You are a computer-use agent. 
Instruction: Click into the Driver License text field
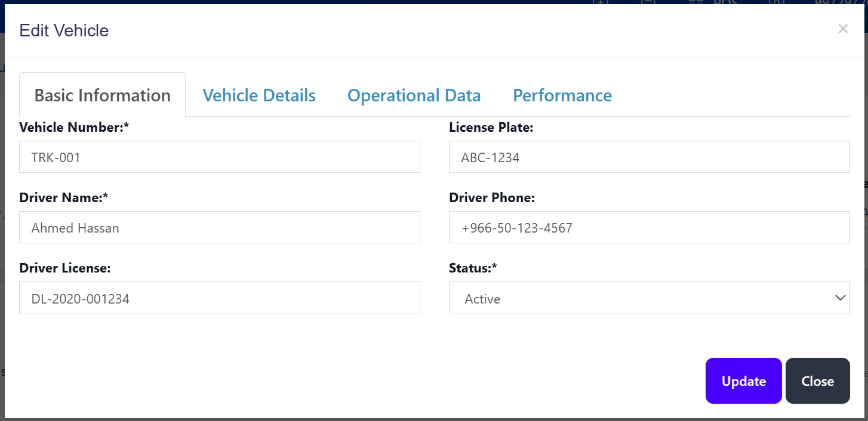pos(219,298)
